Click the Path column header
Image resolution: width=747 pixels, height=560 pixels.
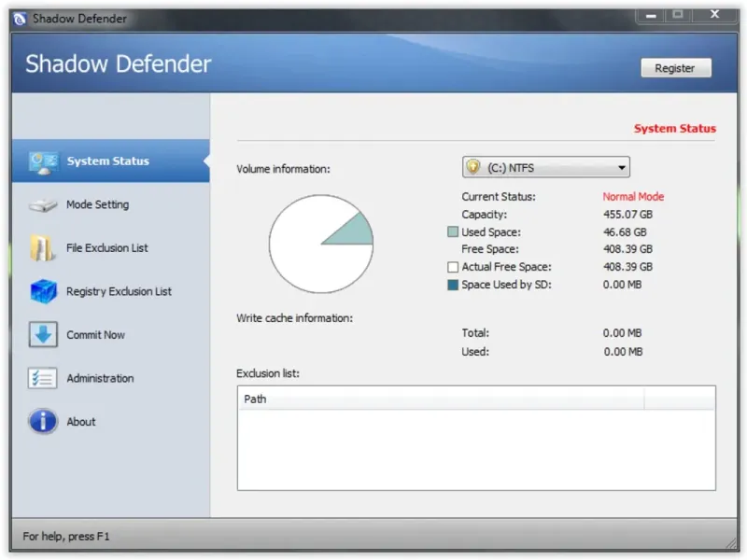pyautogui.click(x=441, y=399)
